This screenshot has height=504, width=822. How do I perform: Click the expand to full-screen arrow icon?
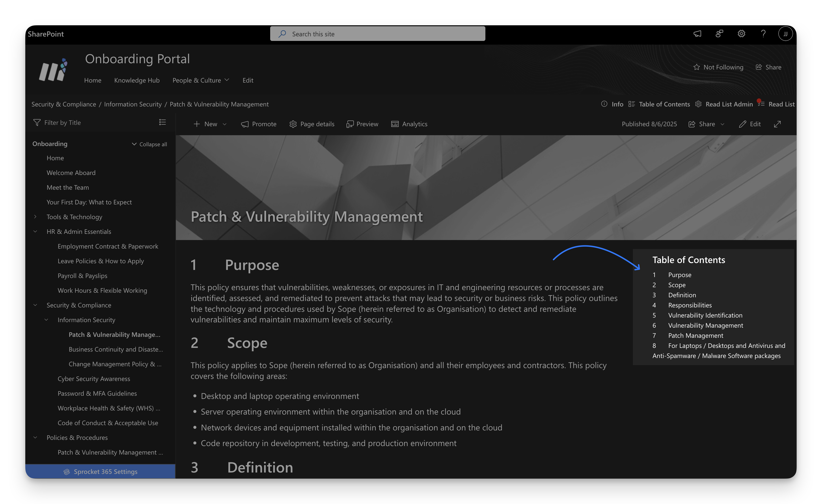click(777, 124)
